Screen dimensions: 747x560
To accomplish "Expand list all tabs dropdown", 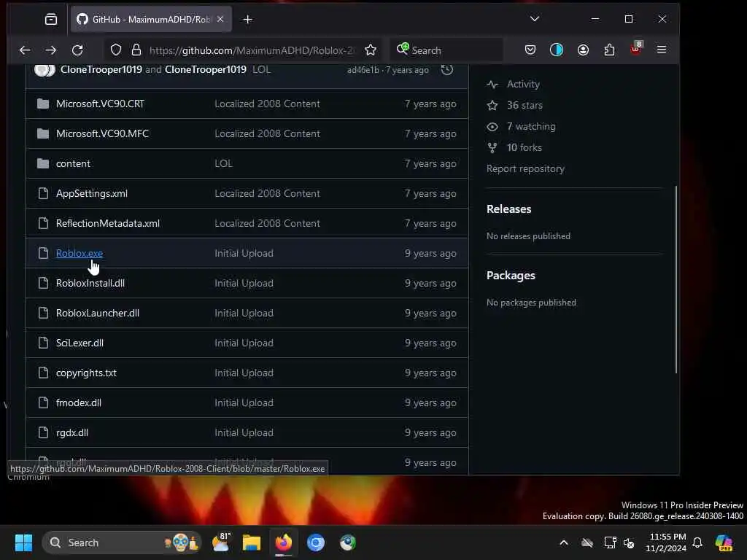I will click(x=535, y=19).
